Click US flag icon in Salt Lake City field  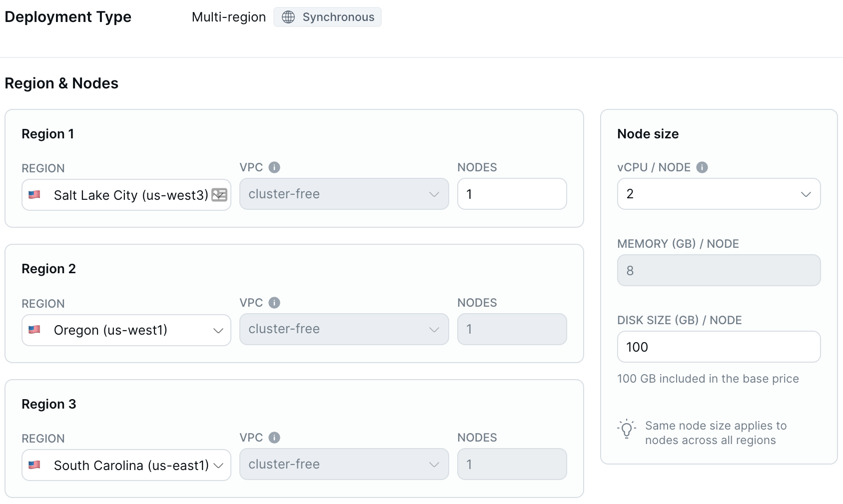coord(34,195)
